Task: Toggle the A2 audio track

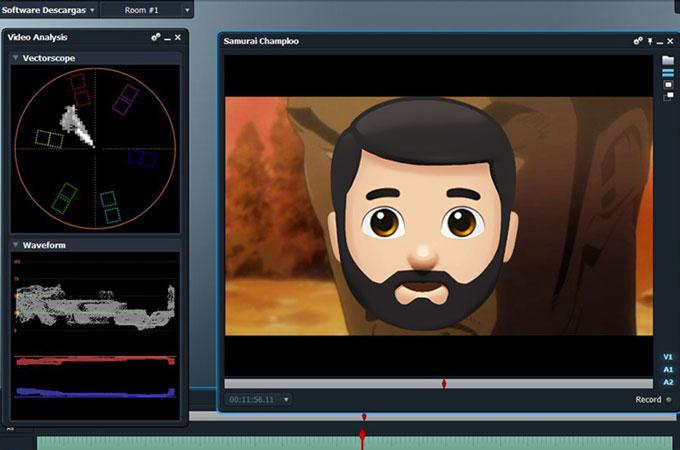Action: [668, 382]
